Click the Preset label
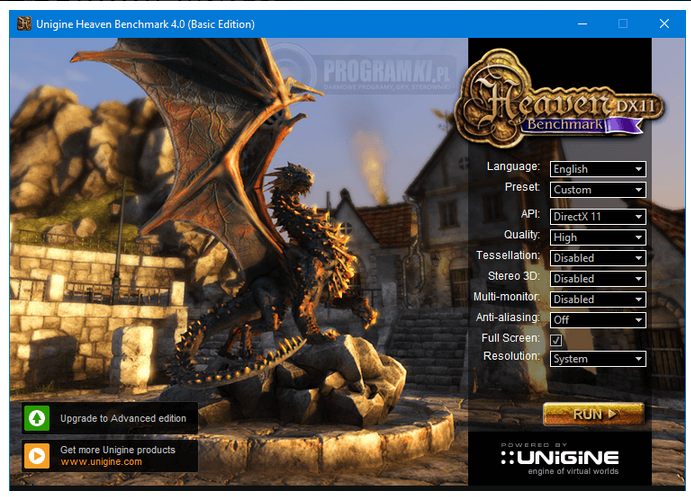 click(522, 187)
